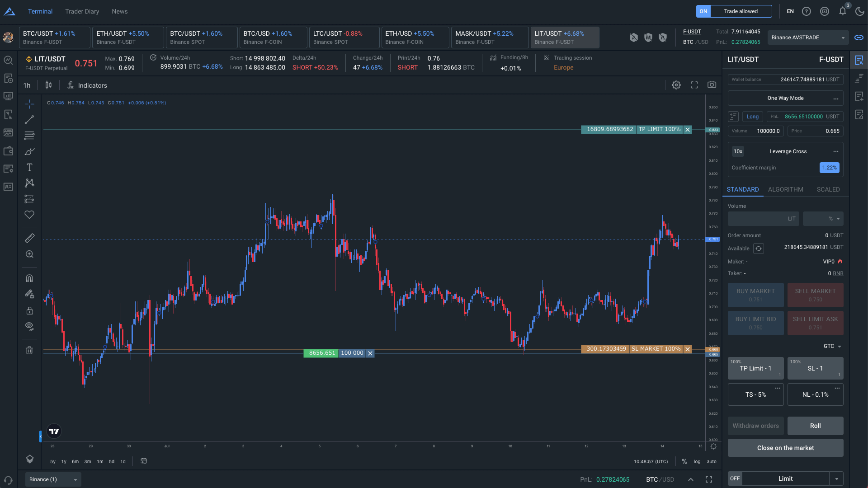868x488 pixels.
Task: Open the brush drawing tool
Action: tap(29, 152)
